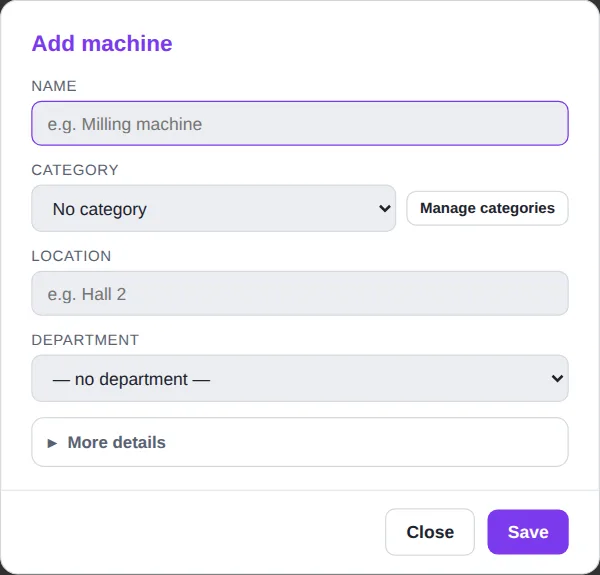This screenshot has height=575, width=600.
Task: Click the Manage categories button
Action: tap(487, 208)
